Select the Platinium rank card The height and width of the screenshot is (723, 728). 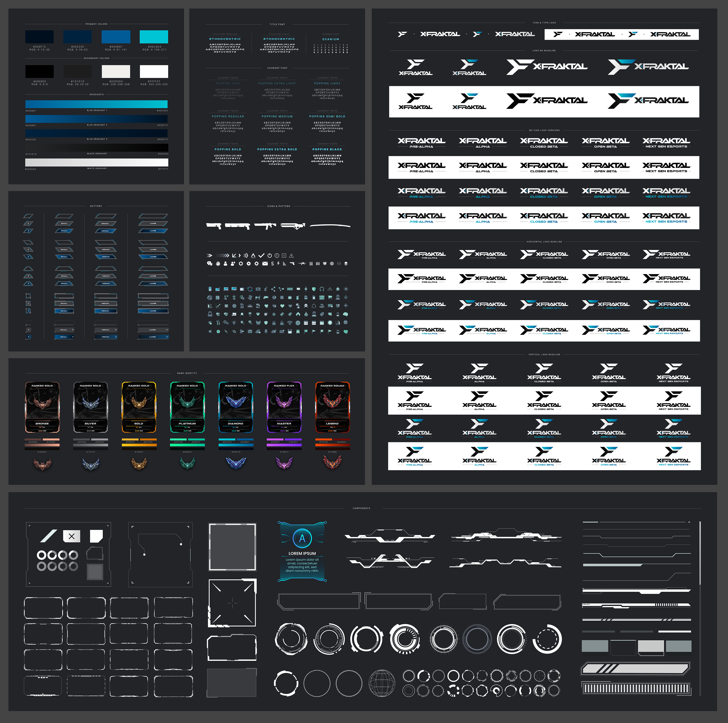(187, 407)
